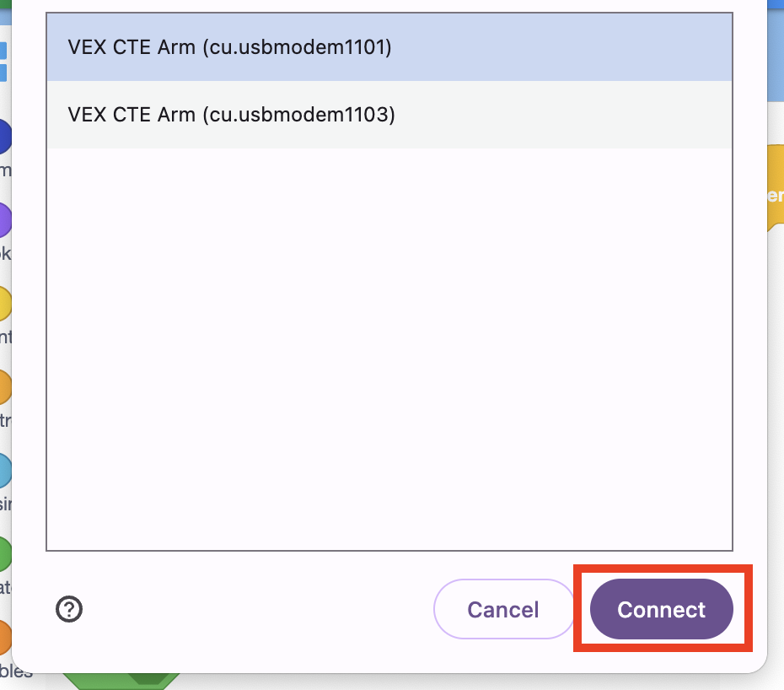Viewport: 784px width, 690px height.
Task: Select VEX CTE Arm (cu.usbmodem1101) device
Action: tap(389, 48)
